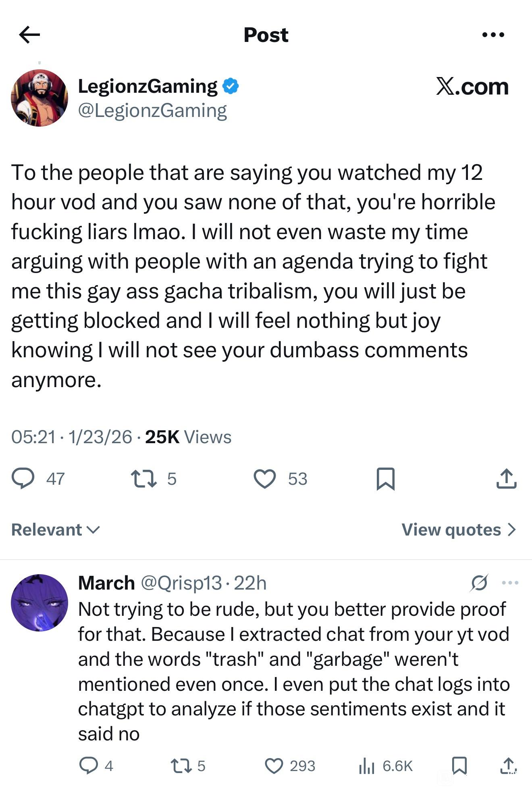Like March's comment

pos(274,765)
